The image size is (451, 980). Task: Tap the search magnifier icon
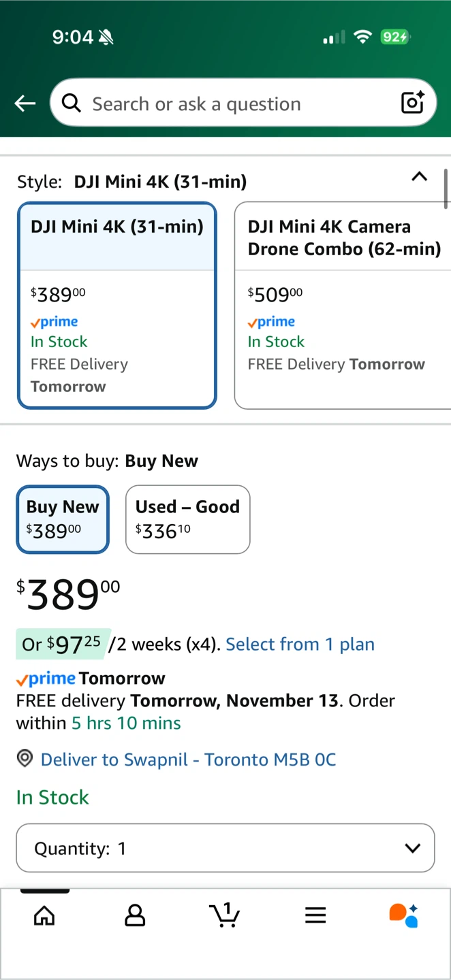(72, 103)
